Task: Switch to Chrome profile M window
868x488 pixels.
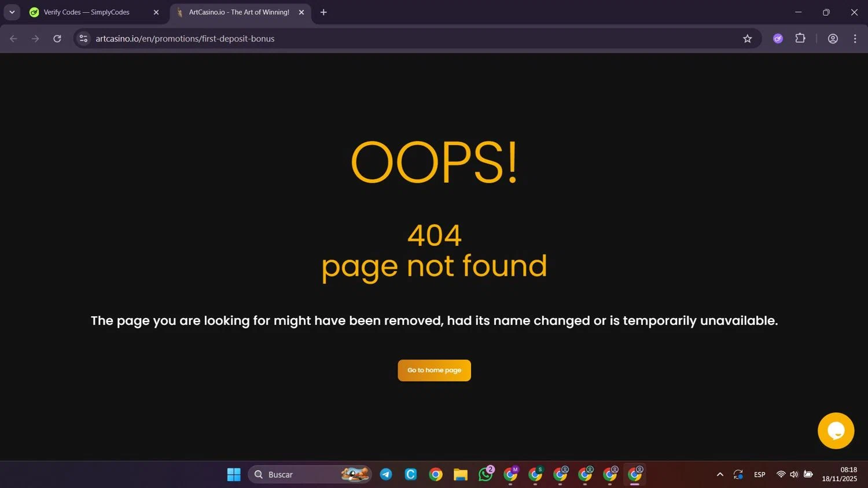Action: (x=511, y=474)
